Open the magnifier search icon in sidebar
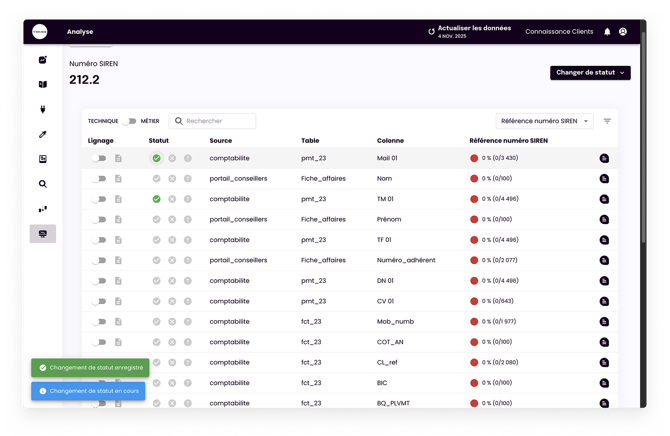This screenshot has height=436, width=670. (x=43, y=184)
